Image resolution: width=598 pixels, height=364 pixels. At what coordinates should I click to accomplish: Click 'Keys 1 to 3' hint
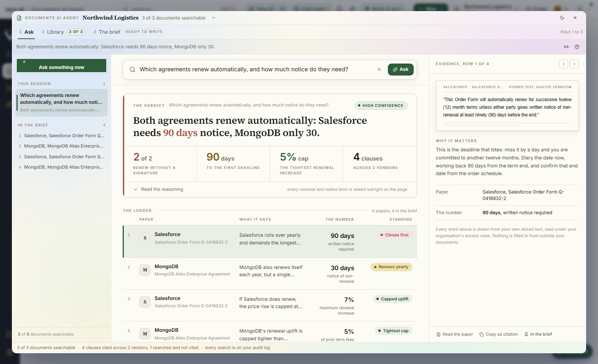tap(572, 32)
